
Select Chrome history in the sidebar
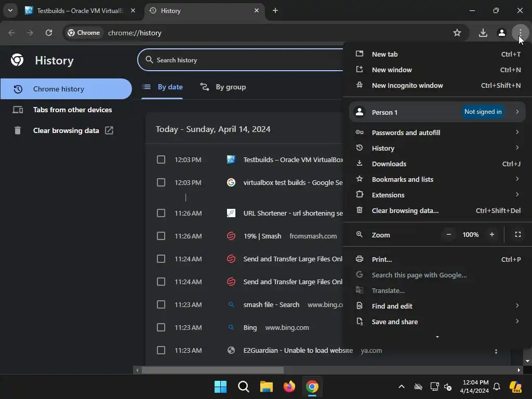[x=66, y=89]
